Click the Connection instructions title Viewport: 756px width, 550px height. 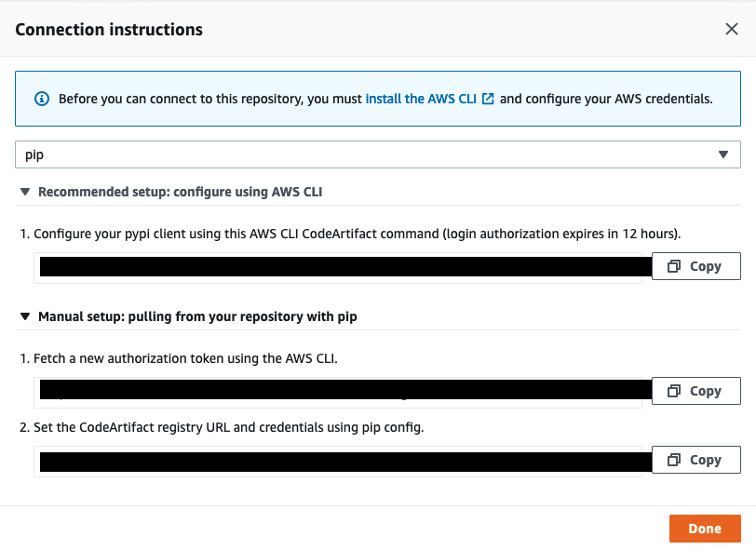click(x=109, y=29)
